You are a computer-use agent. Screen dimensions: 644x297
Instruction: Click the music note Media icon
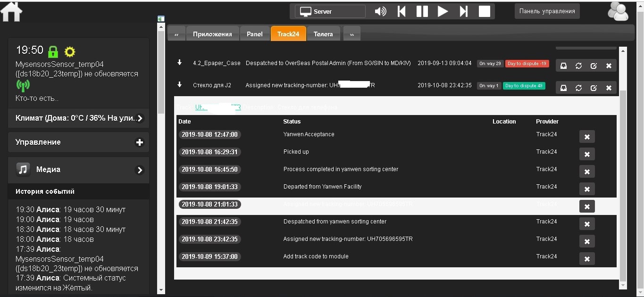[x=23, y=169]
